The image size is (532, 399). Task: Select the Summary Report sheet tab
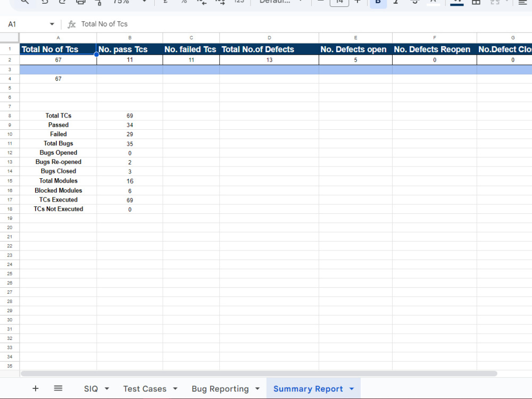[x=308, y=389]
